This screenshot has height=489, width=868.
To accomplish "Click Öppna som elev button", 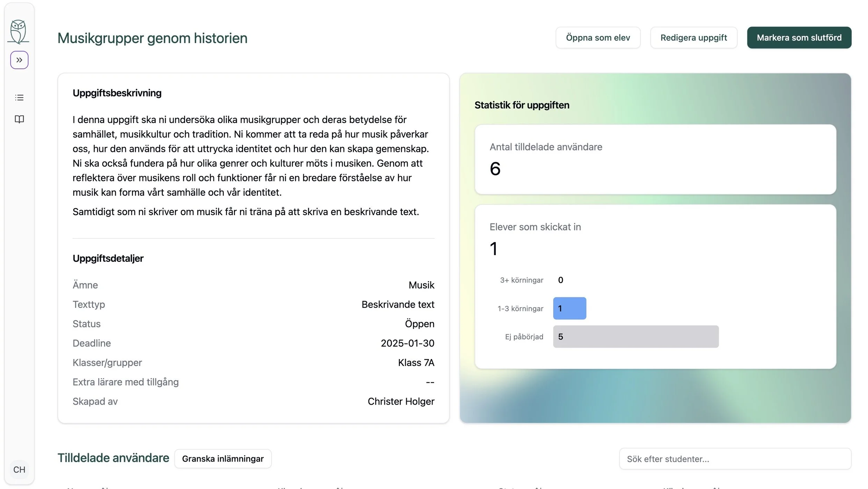I will pyautogui.click(x=598, y=38).
